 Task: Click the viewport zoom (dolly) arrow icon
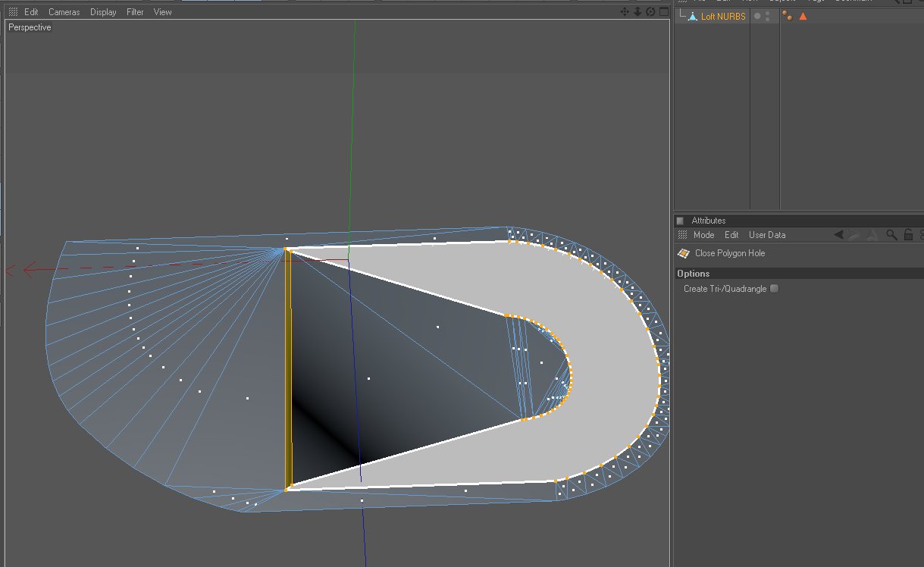click(637, 11)
